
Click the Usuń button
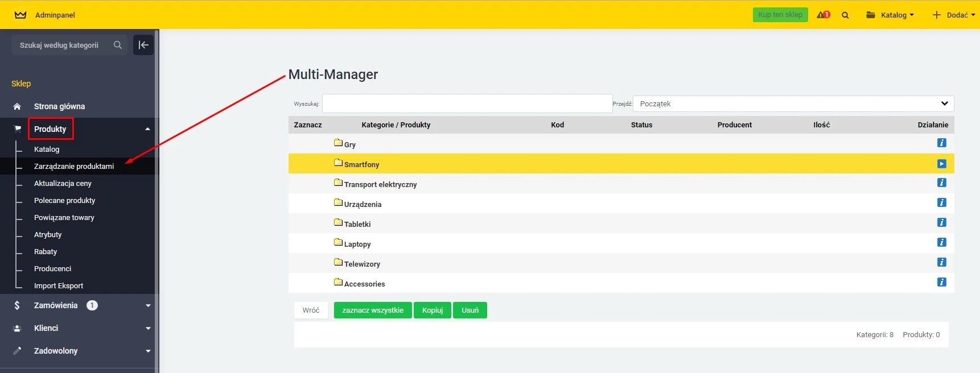click(470, 310)
